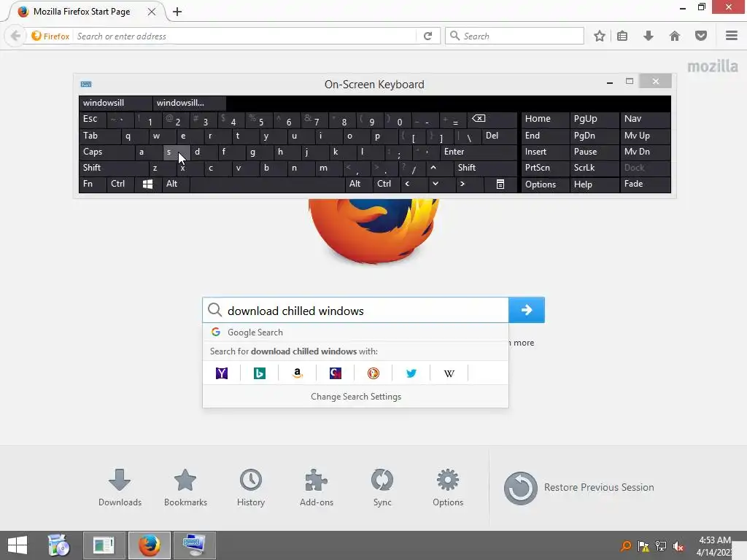The height and width of the screenshot is (560, 747).
Task: Open the Windows Start button
Action: (x=18, y=545)
